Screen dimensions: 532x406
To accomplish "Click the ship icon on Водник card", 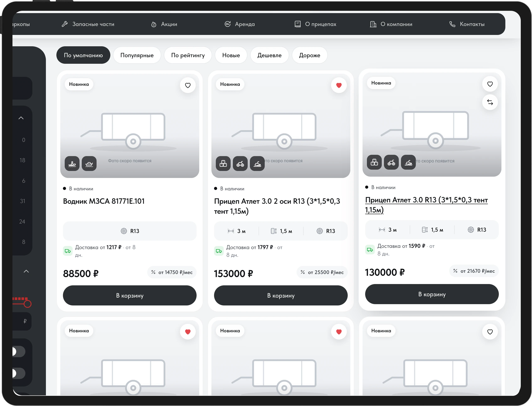I will pyautogui.click(x=89, y=164).
